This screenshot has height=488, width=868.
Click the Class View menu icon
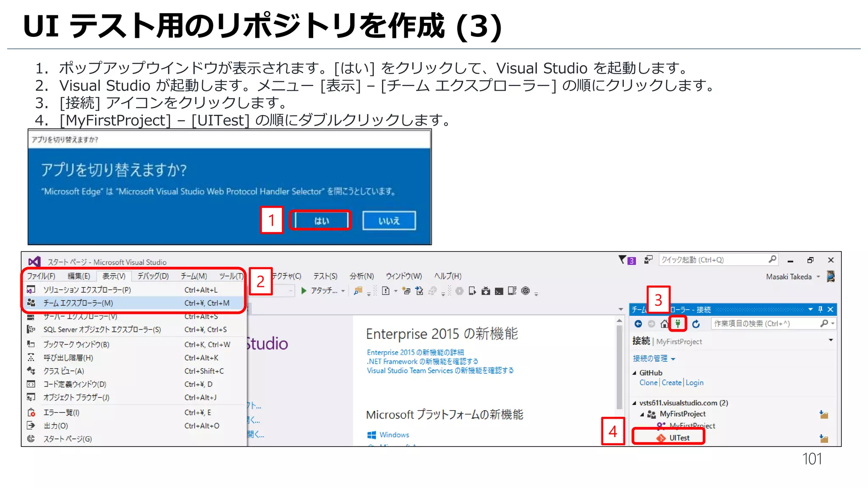pos(31,371)
